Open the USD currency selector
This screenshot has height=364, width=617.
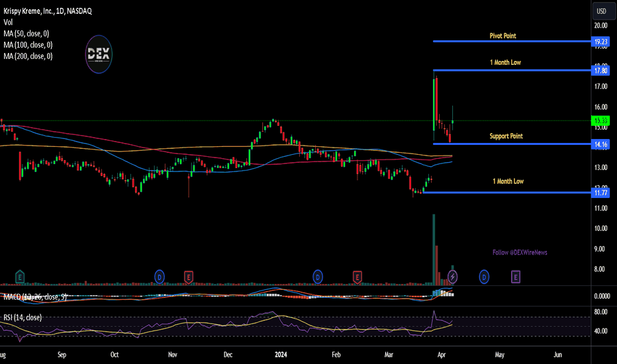point(604,11)
